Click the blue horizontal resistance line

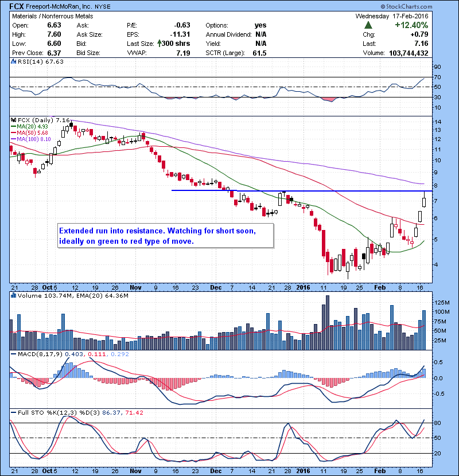[298, 190]
